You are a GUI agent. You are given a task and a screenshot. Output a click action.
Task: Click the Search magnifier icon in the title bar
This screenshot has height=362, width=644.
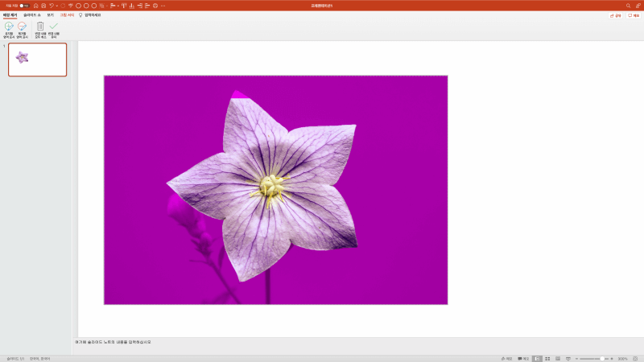click(x=628, y=6)
